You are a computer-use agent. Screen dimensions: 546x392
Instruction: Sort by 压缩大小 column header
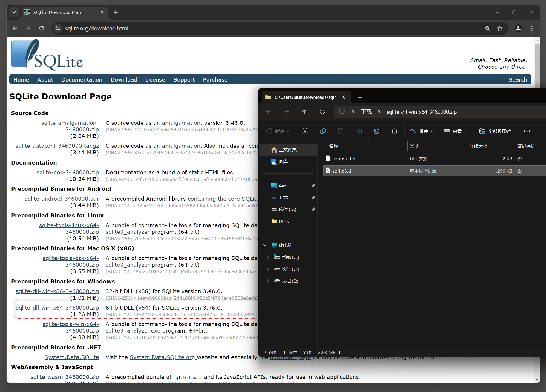(491, 146)
